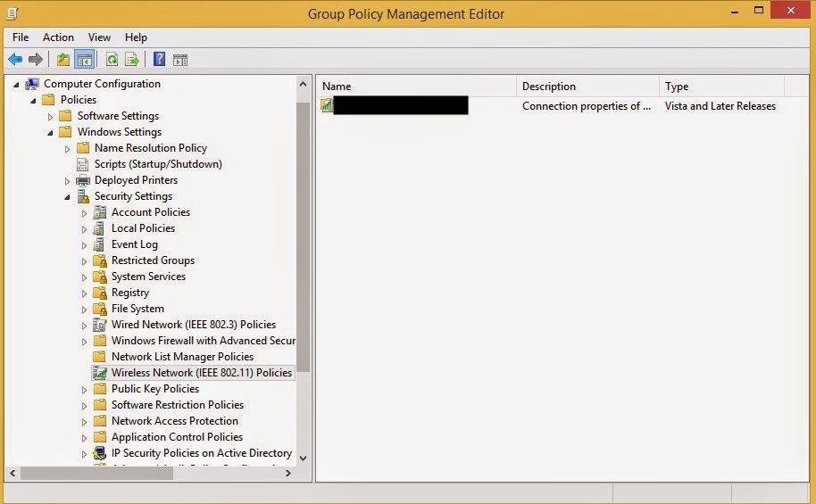Toggle the Show/Hide Console Tree icon
The height and width of the screenshot is (504, 816).
[84, 59]
